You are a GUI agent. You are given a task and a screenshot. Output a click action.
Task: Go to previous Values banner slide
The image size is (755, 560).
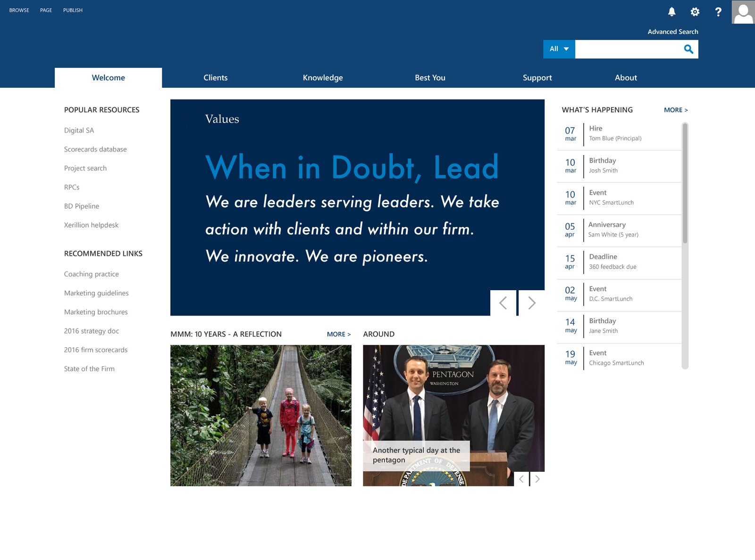click(503, 303)
